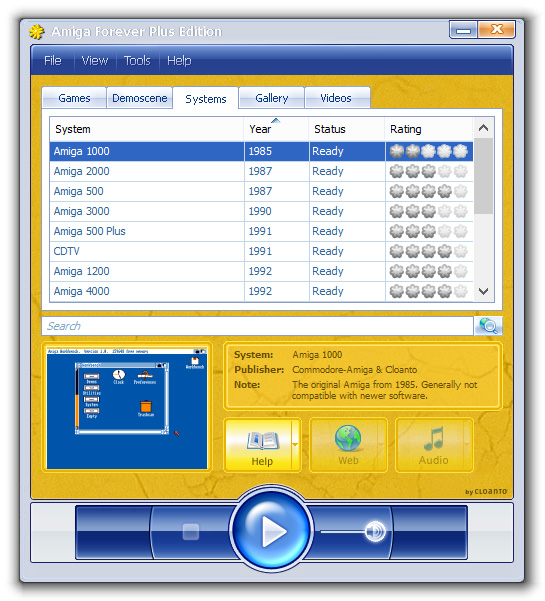Click the Workbench screenshot thumbnail
The image size is (545, 601).
tap(127, 408)
